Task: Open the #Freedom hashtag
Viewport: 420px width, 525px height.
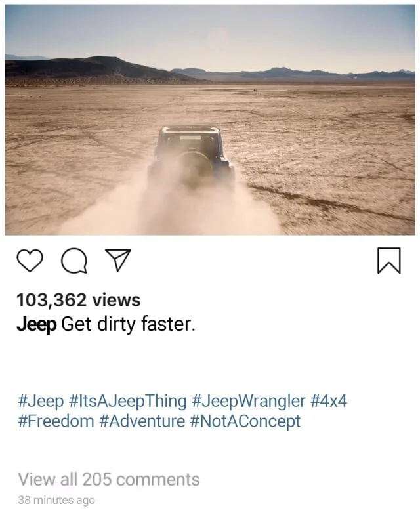Action: (x=56, y=421)
